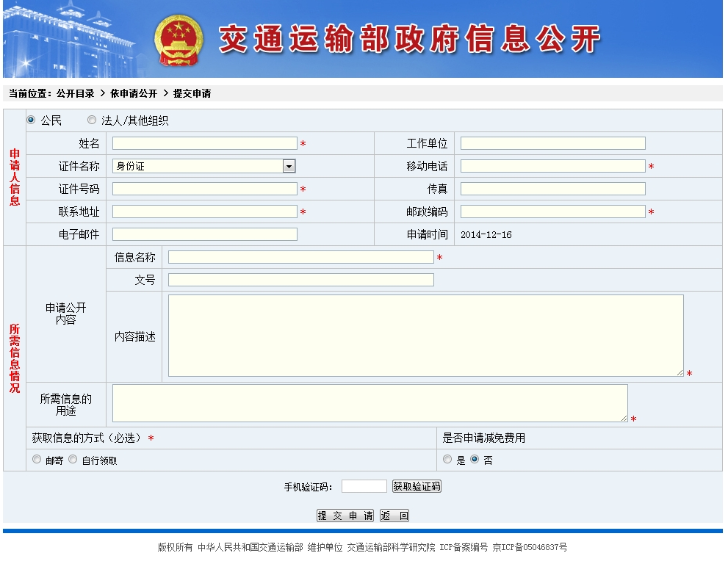Viewport: 728px width, 564px height.
Task: Click the 手机验证码 input box
Action: pyautogui.click(x=364, y=486)
